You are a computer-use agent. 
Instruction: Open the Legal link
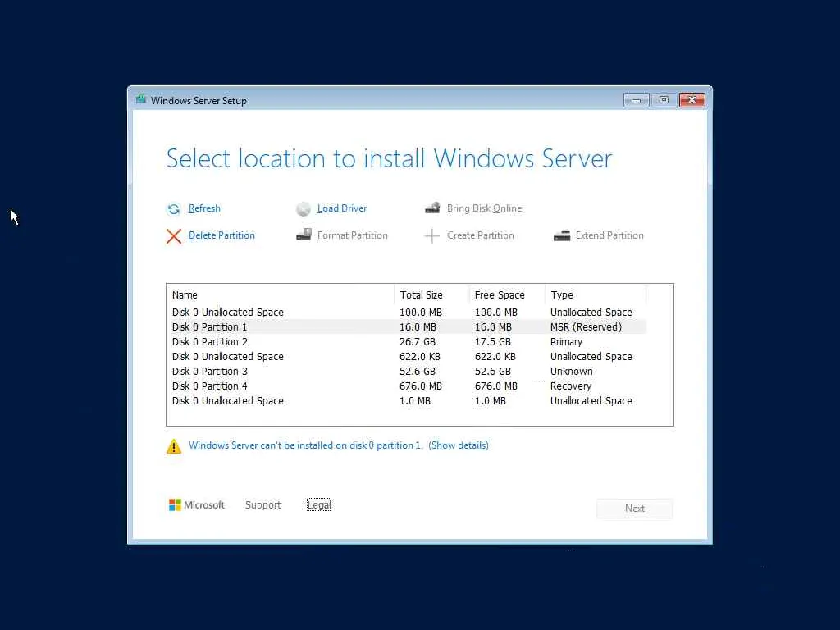(x=319, y=504)
